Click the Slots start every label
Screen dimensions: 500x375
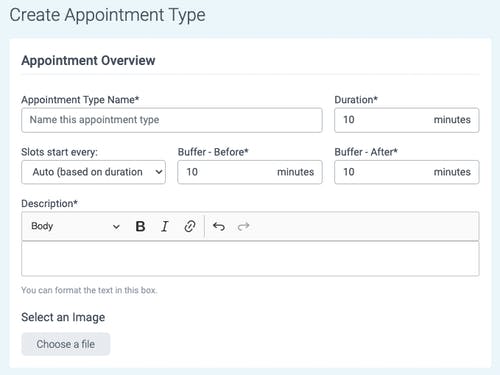pos(59,152)
